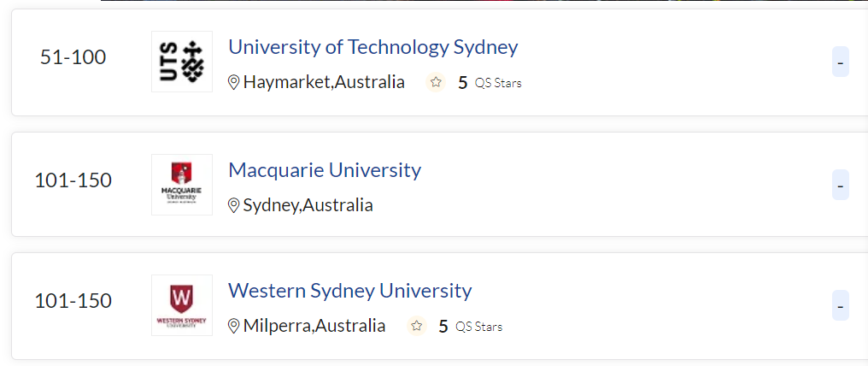Click the Western Sydney University logo
Viewport: 868px width, 366px height.
click(181, 305)
